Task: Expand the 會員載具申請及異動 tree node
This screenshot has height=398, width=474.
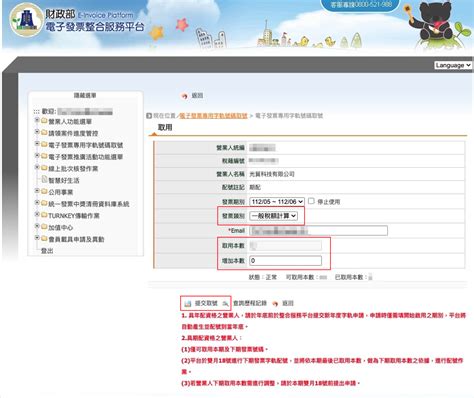Action: tap(37, 238)
